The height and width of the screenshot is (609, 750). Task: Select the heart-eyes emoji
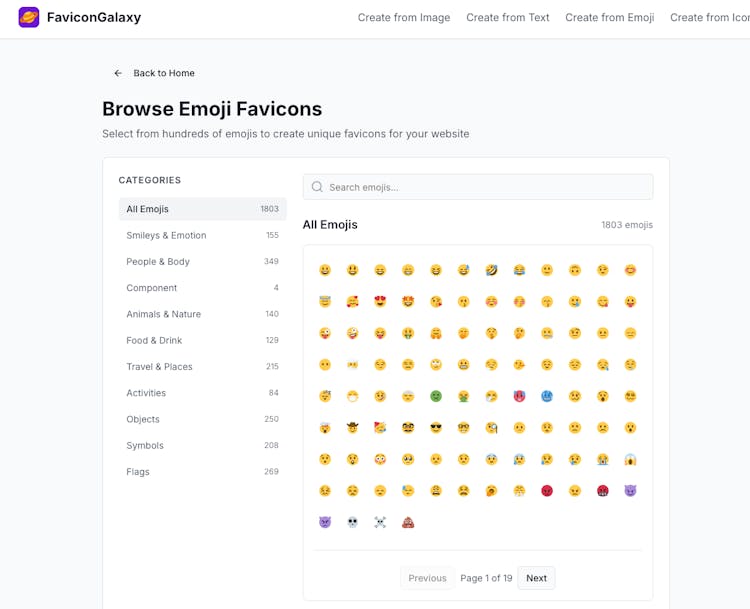(x=380, y=302)
